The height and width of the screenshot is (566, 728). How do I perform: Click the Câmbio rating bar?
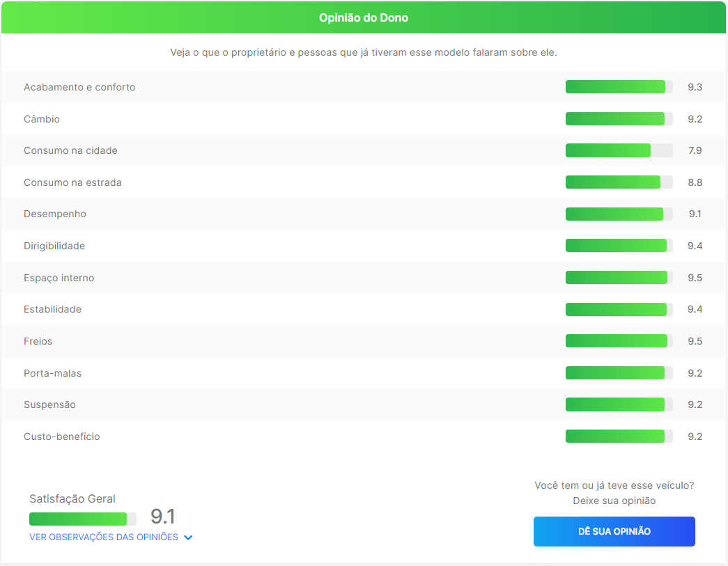point(619,119)
